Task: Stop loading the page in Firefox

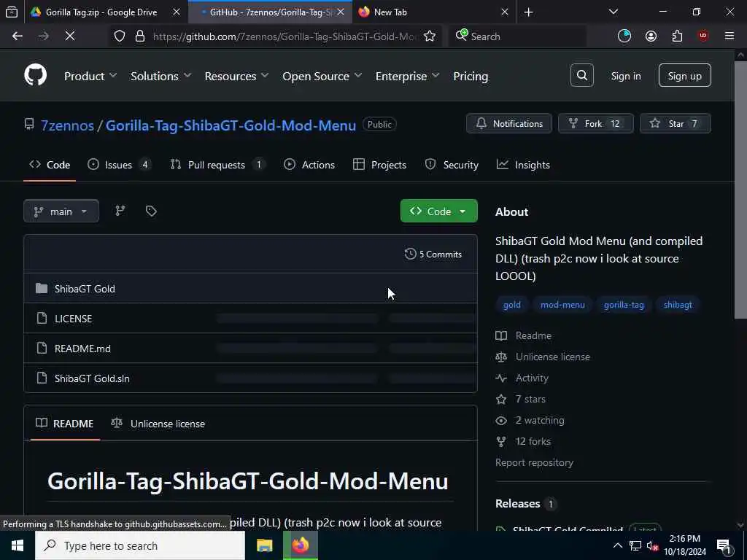Action: pos(70,36)
